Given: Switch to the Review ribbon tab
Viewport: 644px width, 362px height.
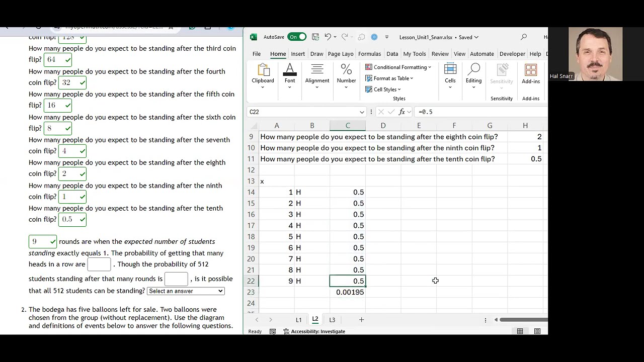Looking at the screenshot, I should (440, 54).
